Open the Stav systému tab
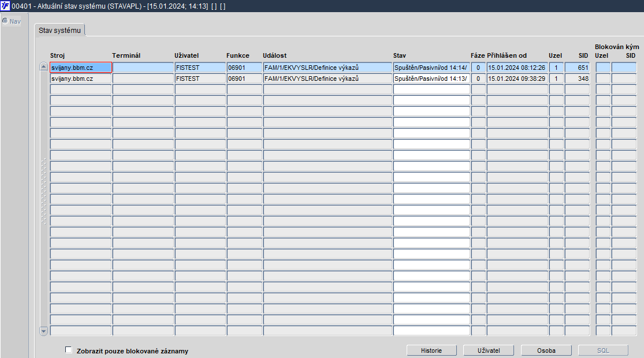 59,30
